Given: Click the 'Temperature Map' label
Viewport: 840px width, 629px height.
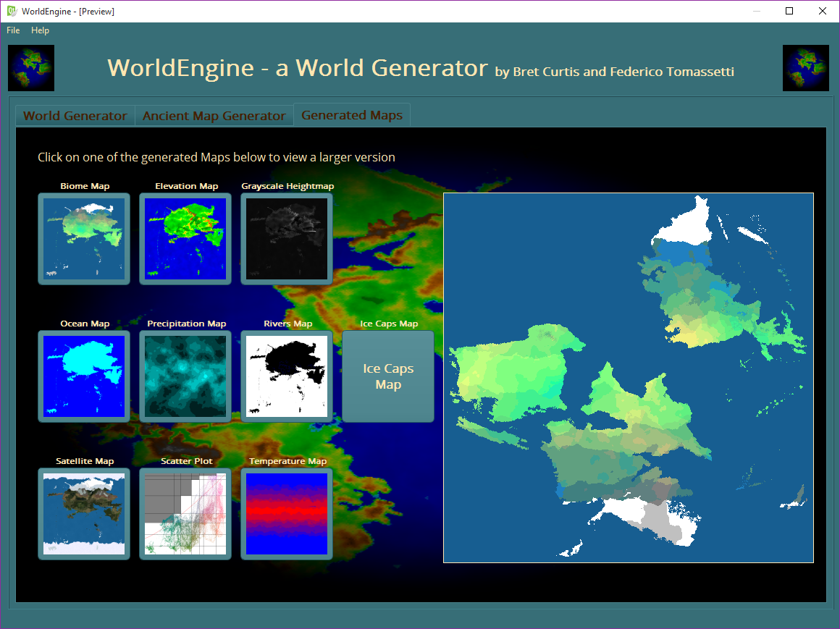Looking at the screenshot, I should (287, 461).
